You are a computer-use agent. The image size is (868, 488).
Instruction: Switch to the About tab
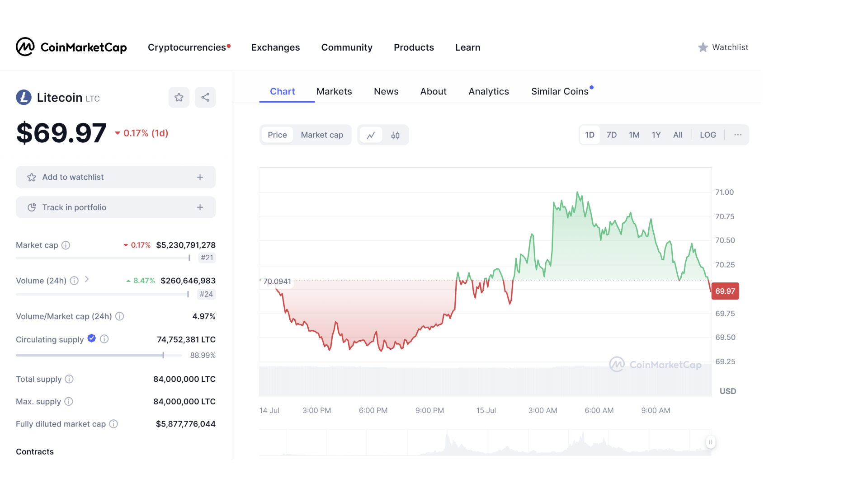coord(433,91)
